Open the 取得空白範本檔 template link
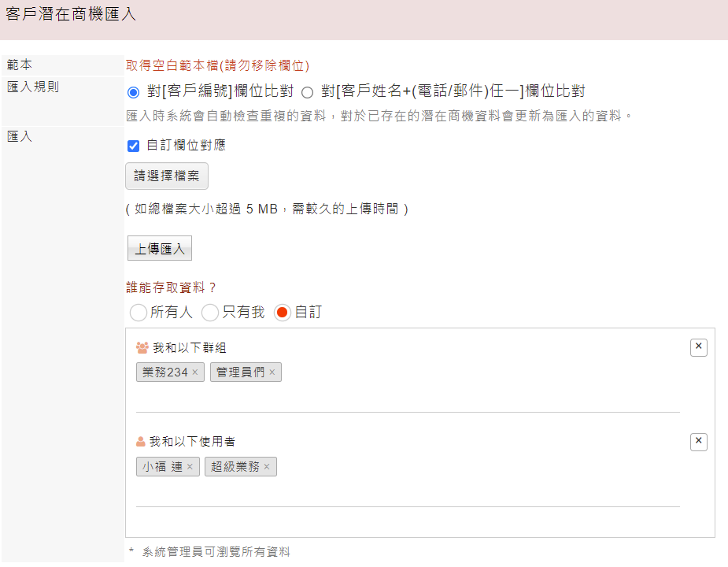Screen dimensions: 728x567 pyautogui.click(x=218, y=65)
